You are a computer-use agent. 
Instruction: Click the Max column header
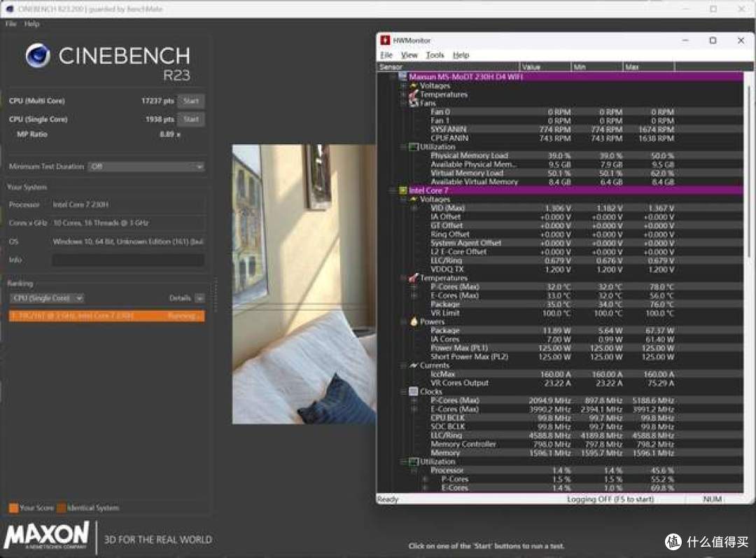(x=648, y=67)
